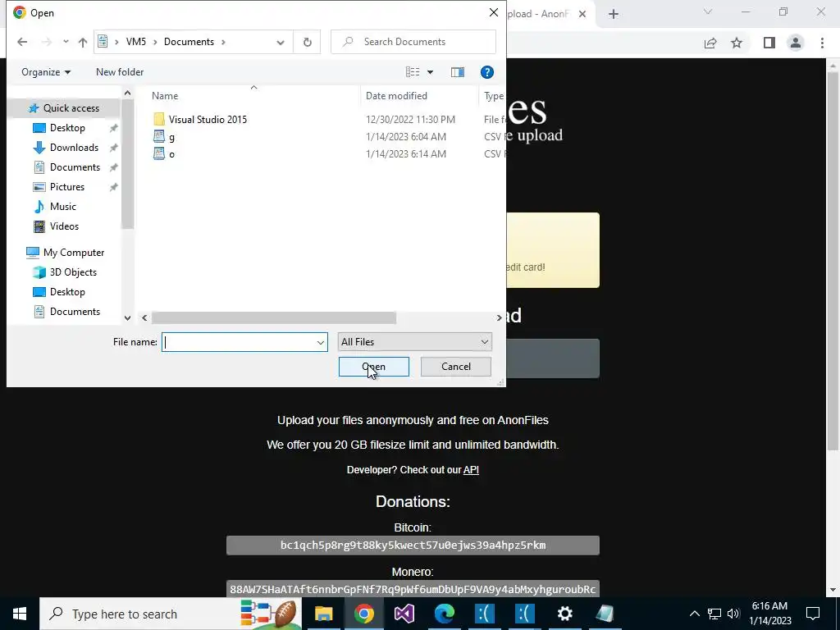The height and width of the screenshot is (630, 840).
Task: Open Chrome three-dot menu
Action: (x=822, y=43)
